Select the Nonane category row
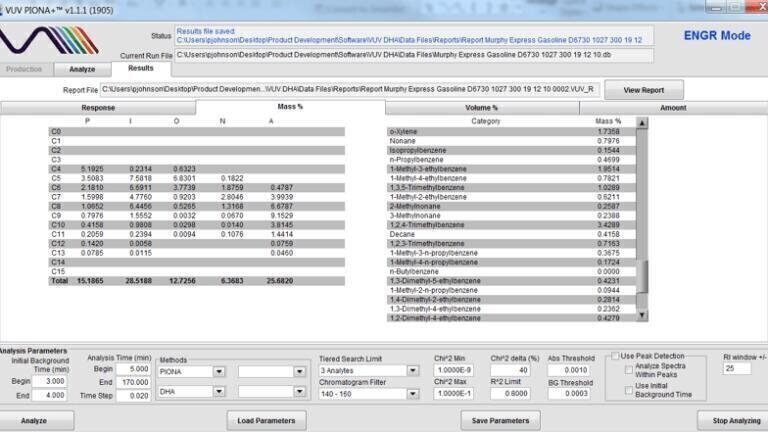The image size is (768, 432). [511, 141]
